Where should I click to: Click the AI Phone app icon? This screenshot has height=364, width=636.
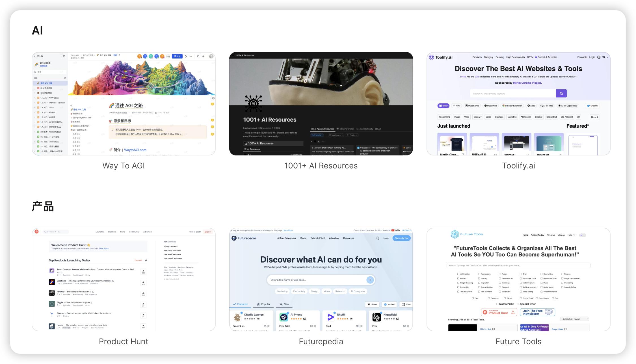(x=284, y=317)
